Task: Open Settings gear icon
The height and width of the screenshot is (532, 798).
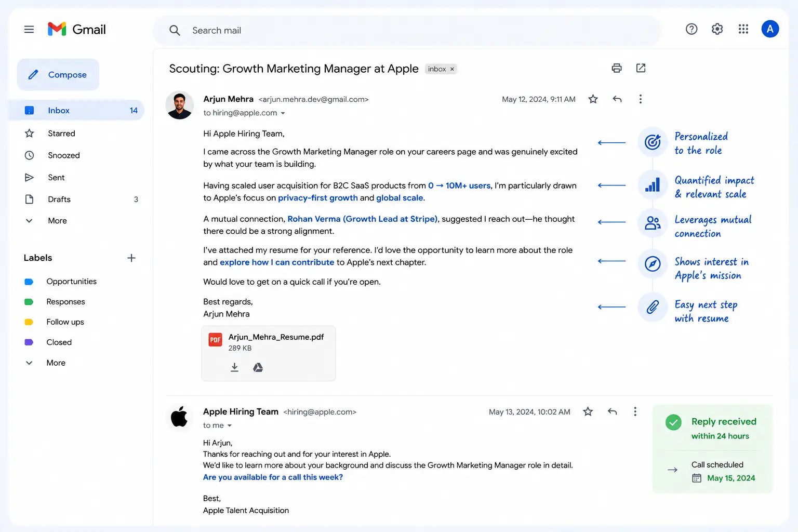Action: (x=717, y=29)
